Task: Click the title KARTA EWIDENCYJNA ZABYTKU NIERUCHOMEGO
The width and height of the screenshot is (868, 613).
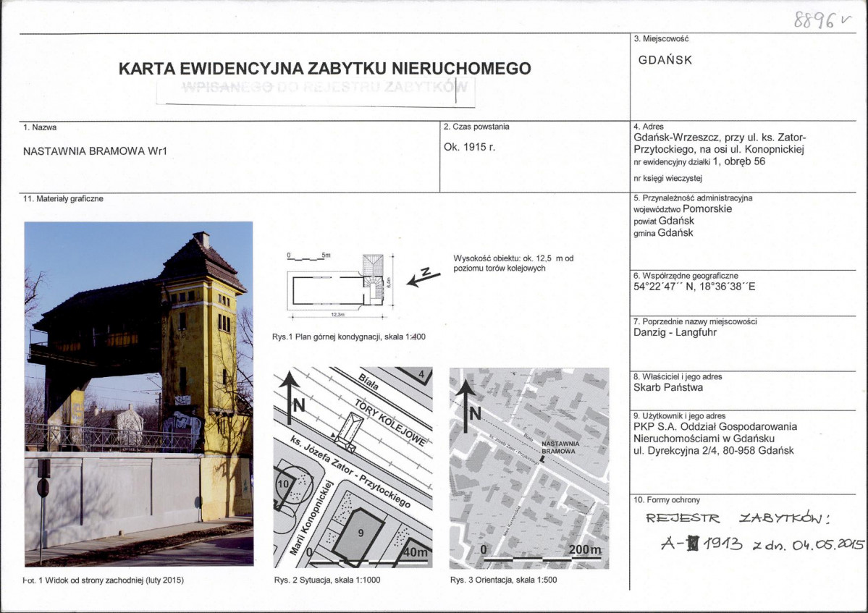Action: [324, 69]
